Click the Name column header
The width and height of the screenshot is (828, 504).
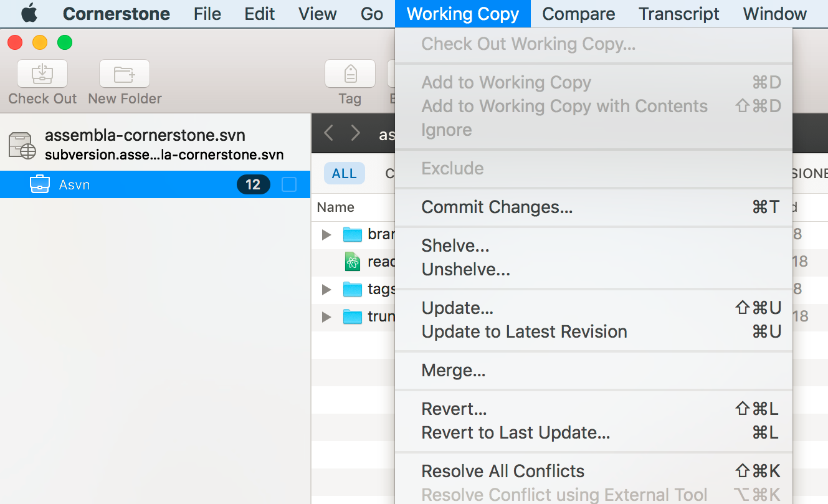point(336,207)
